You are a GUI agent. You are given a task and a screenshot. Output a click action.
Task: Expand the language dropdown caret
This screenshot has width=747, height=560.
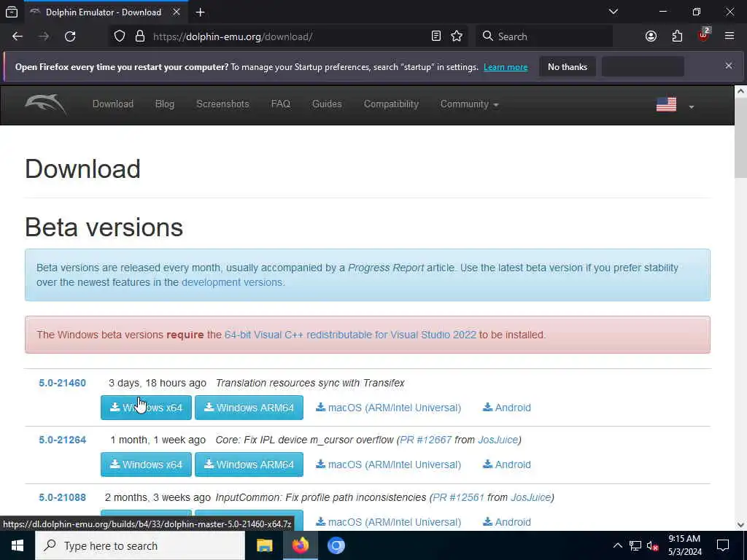692,106
